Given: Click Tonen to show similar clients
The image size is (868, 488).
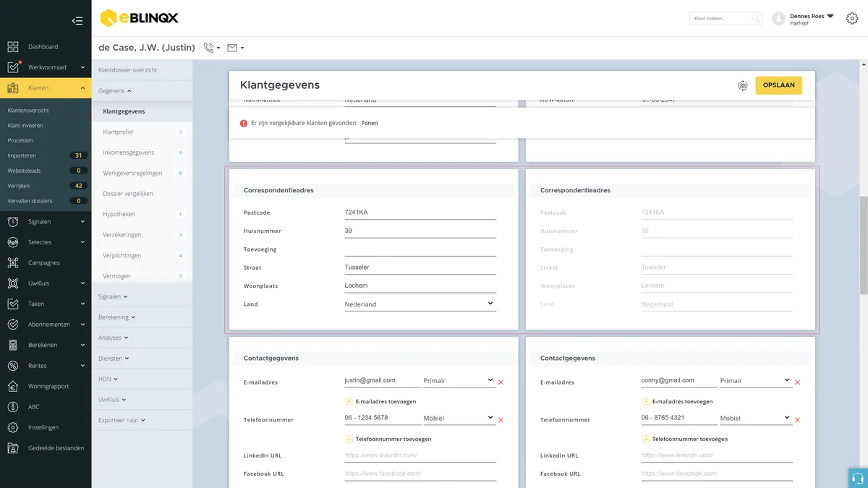Looking at the screenshot, I should coord(370,123).
